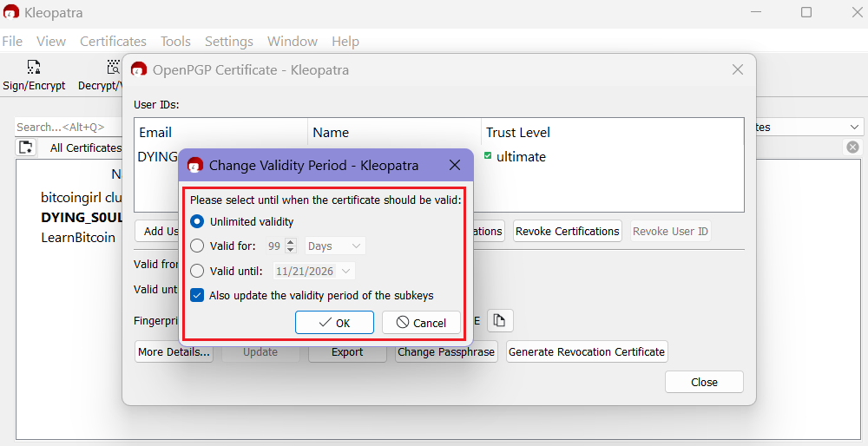Open the Certificates menu
The width and height of the screenshot is (868, 446).
pos(113,42)
